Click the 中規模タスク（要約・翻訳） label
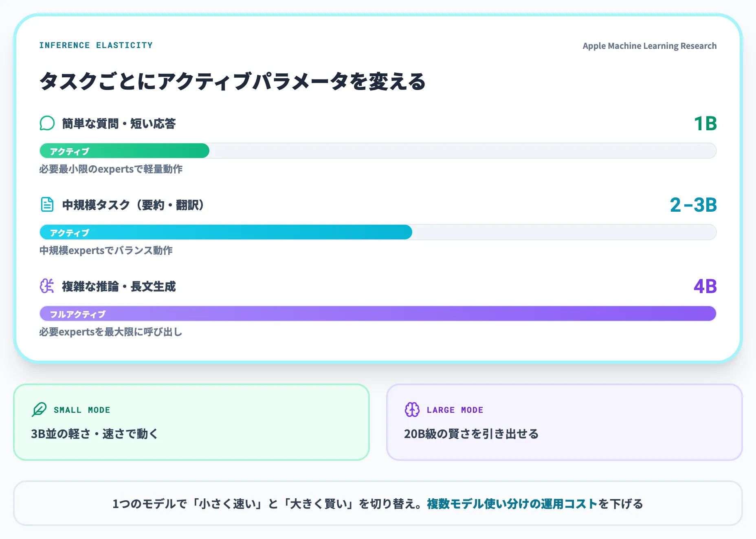 (x=133, y=205)
